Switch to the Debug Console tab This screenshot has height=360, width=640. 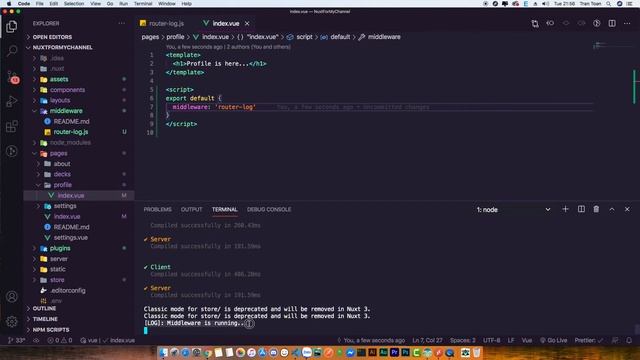pos(269,209)
